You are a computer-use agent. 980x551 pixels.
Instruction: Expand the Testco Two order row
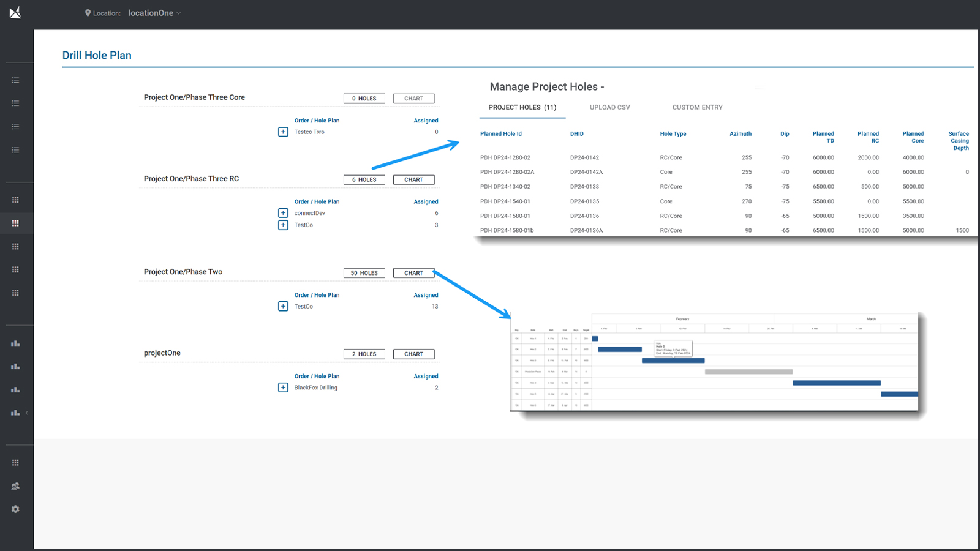tap(283, 132)
